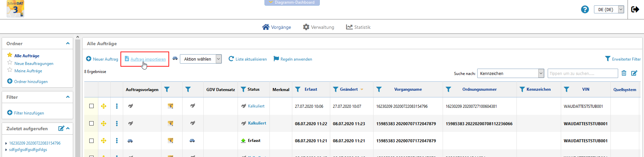Viewport: 644px width, 157px height.
Task: Check the checkbox in the first row
Action: [91, 106]
